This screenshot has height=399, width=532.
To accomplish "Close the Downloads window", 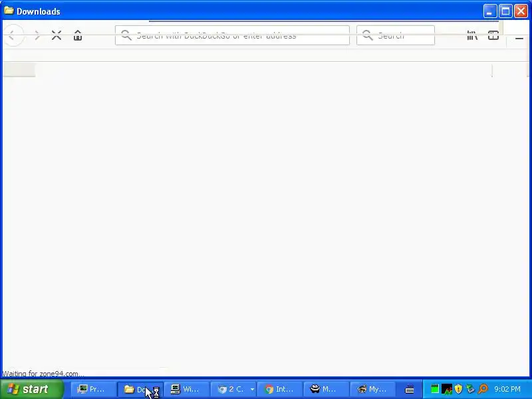I will click(x=521, y=11).
